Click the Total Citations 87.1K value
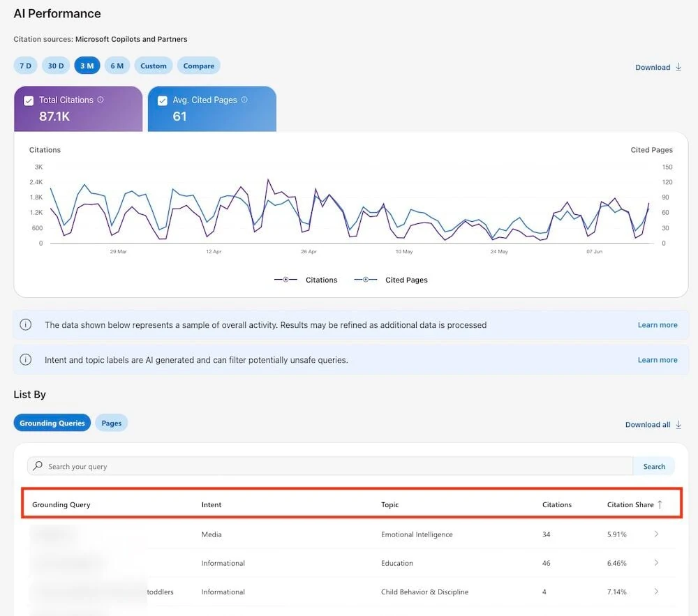 point(54,116)
